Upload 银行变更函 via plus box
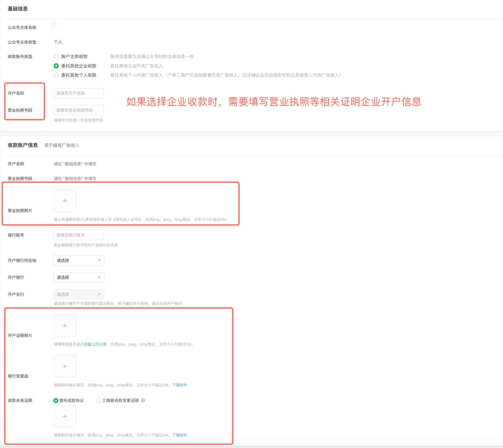 coord(65,366)
